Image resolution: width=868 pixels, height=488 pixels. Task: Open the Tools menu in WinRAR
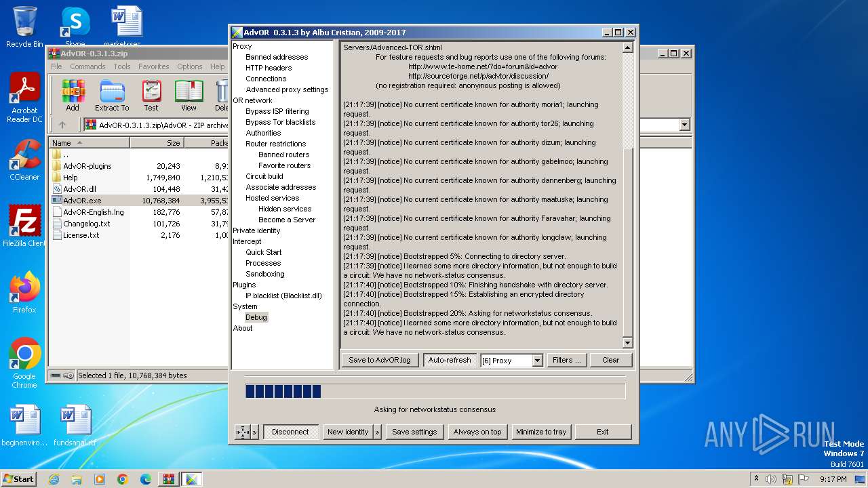(x=122, y=66)
